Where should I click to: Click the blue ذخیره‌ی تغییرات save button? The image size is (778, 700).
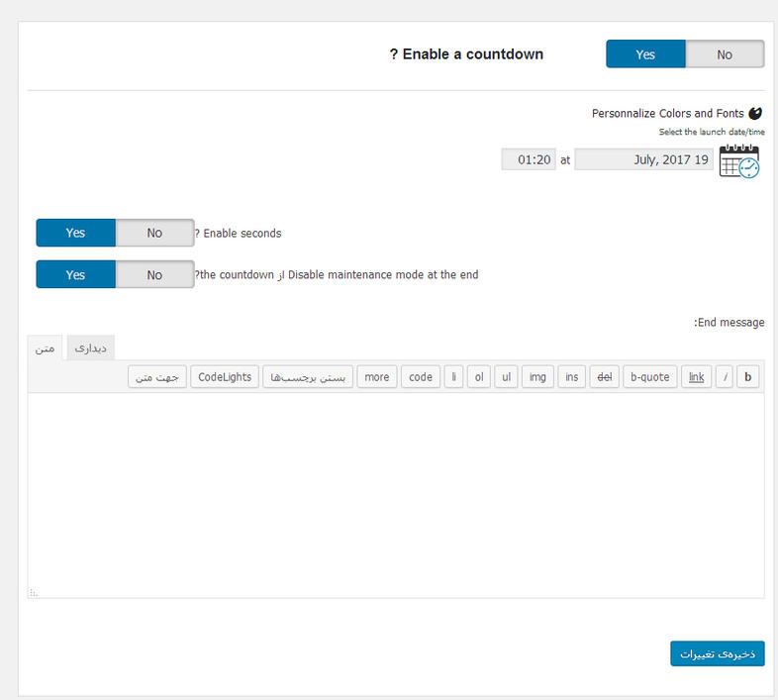point(717,653)
